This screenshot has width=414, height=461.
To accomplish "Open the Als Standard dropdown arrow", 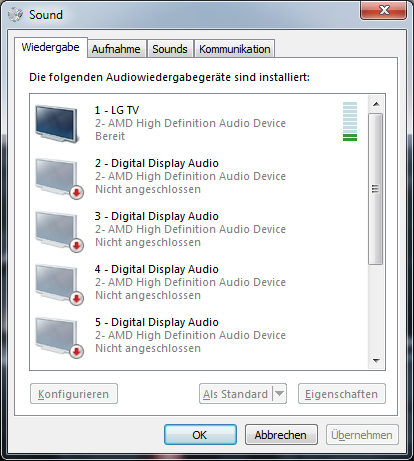I will coord(279,394).
